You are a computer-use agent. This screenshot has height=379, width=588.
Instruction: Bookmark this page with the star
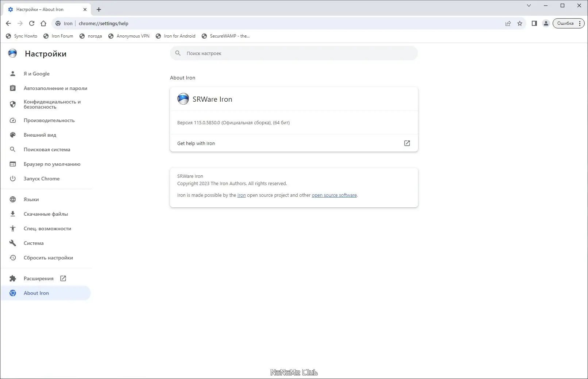(520, 23)
